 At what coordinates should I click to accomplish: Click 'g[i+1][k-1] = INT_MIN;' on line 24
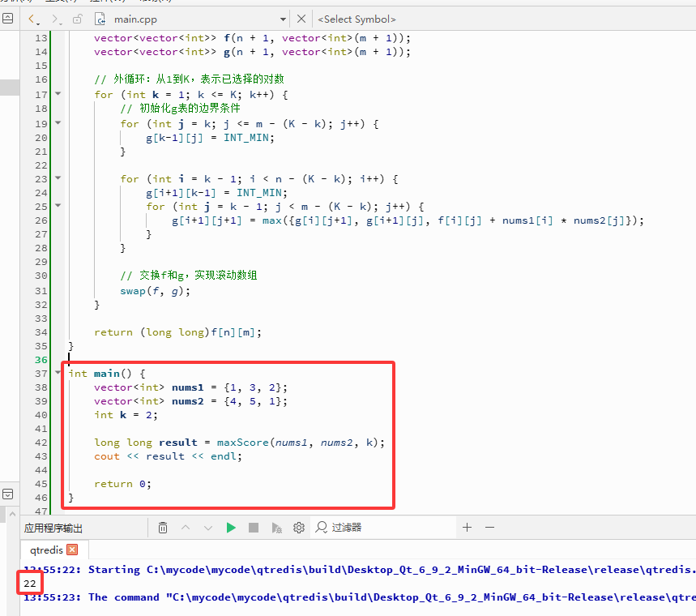click(216, 193)
